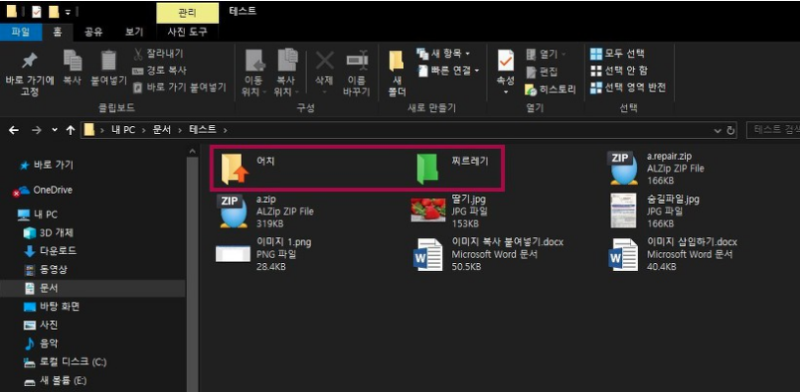Switch to the 공유 ribbon tab

click(x=93, y=32)
